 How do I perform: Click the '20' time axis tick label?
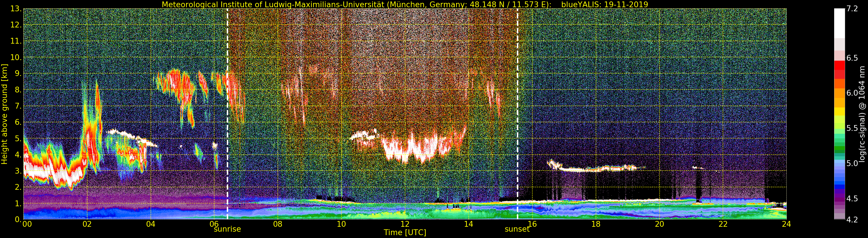pyautogui.click(x=659, y=224)
